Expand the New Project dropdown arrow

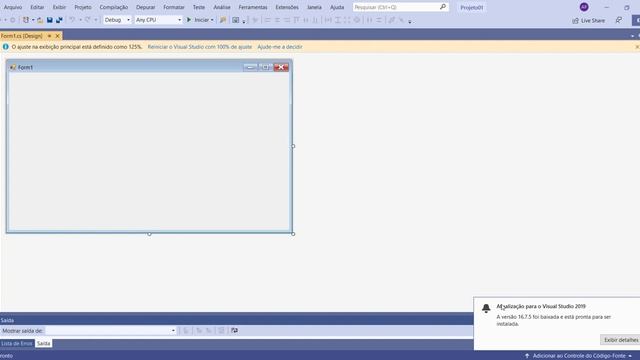point(33,20)
